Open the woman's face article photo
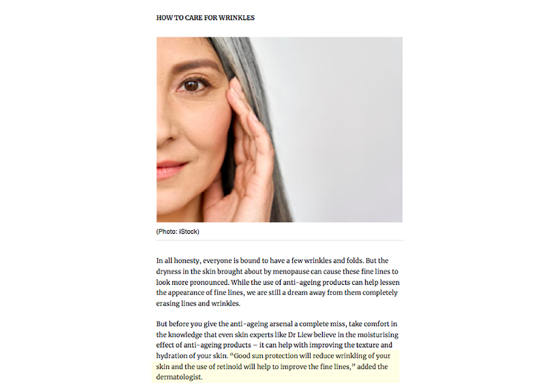The image size is (555, 392). pyautogui.click(x=279, y=130)
